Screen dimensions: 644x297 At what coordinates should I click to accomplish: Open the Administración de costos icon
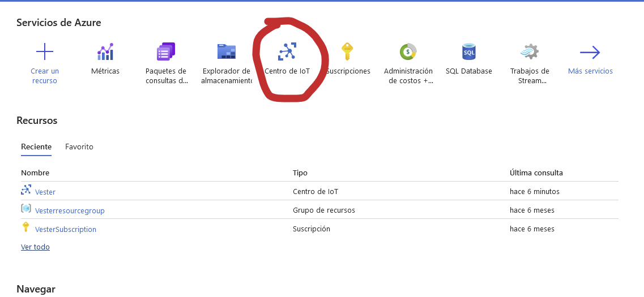pos(408,51)
